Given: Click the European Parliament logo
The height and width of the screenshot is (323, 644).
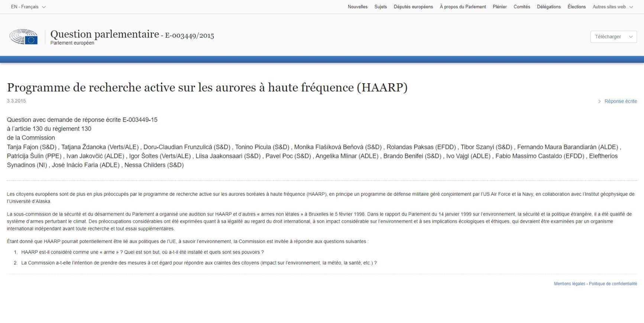Looking at the screenshot, I should (x=24, y=37).
